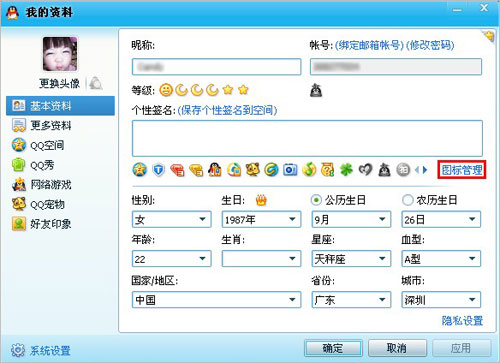This screenshot has height=363, width=500.
Task: Click the smiley level icon
Action: (x=166, y=90)
